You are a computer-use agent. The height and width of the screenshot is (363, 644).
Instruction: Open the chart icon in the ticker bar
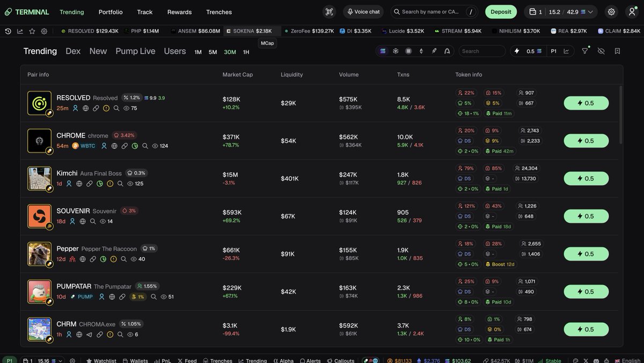(x=20, y=31)
